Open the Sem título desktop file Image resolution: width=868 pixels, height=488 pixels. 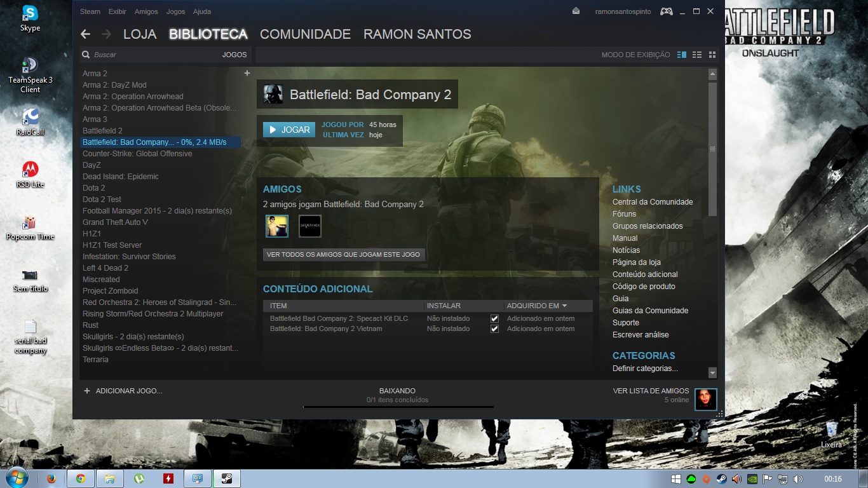[x=30, y=280]
